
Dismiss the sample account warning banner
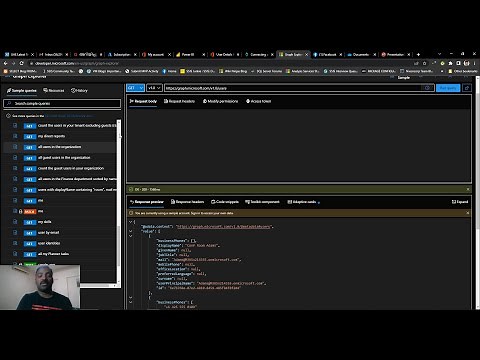click(467, 213)
